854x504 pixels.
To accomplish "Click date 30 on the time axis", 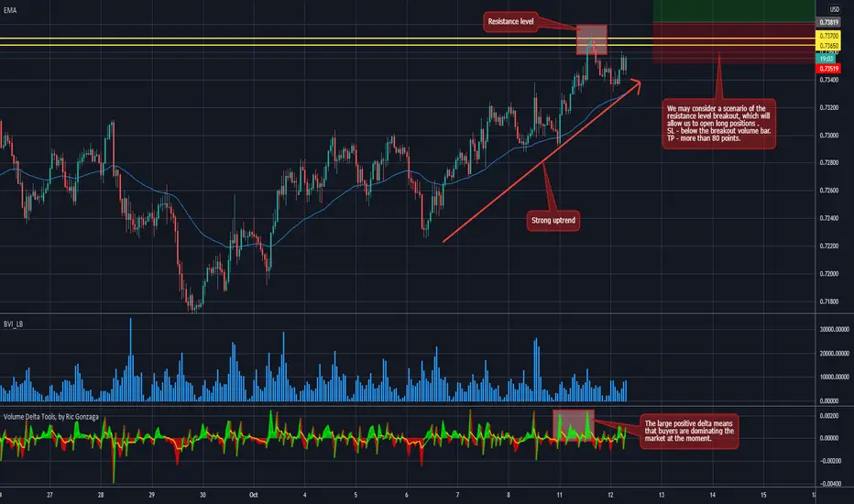I will tap(203, 495).
